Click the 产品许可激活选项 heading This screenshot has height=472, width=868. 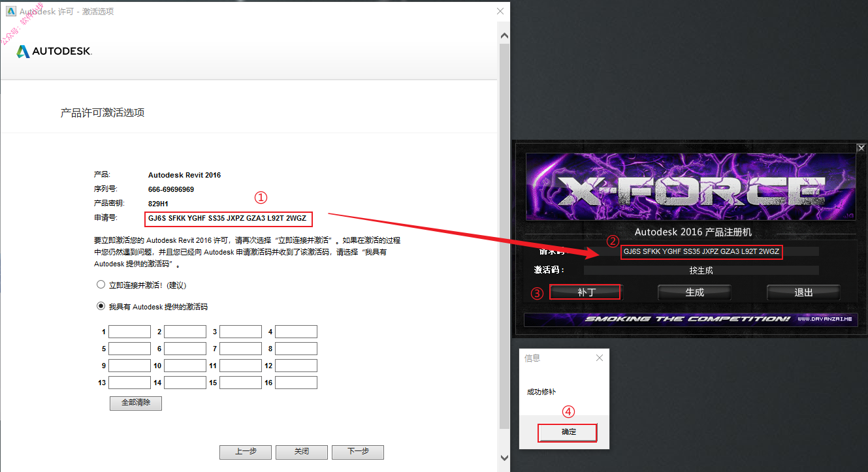103,113
